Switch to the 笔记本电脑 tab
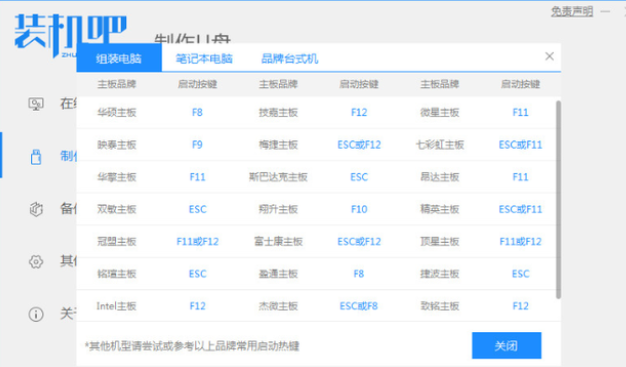This screenshot has width=626, height=367. click(204, 59)
